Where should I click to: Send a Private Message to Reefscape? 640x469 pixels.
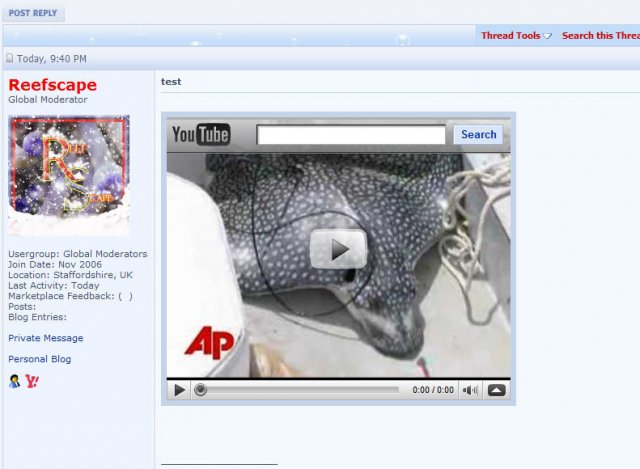(x=46, y=338)
